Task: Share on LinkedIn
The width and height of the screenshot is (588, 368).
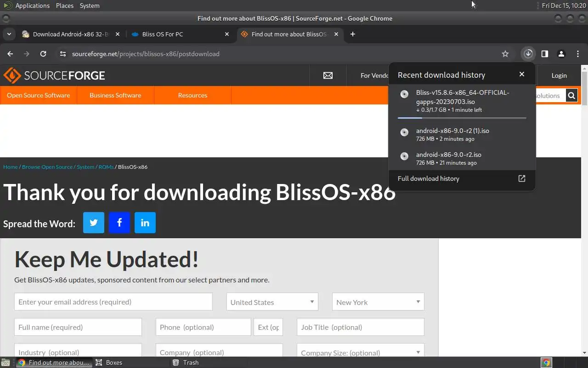Action: [x=145, y=223]
